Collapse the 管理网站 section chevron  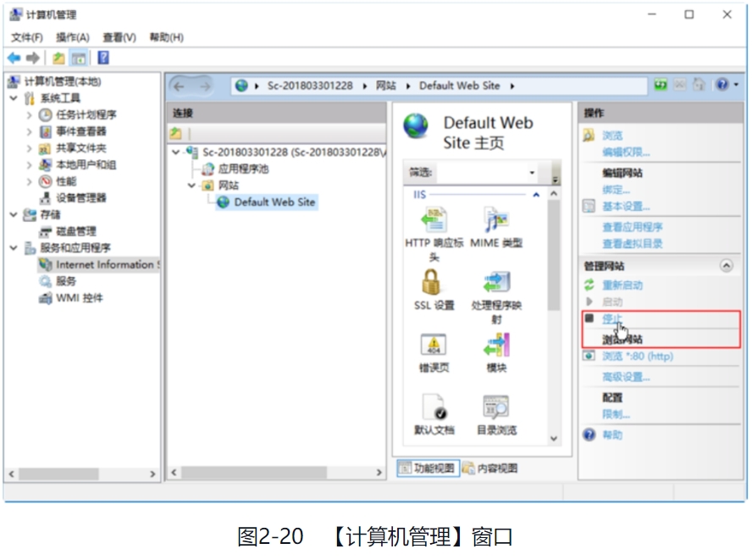tap(726, 266)
